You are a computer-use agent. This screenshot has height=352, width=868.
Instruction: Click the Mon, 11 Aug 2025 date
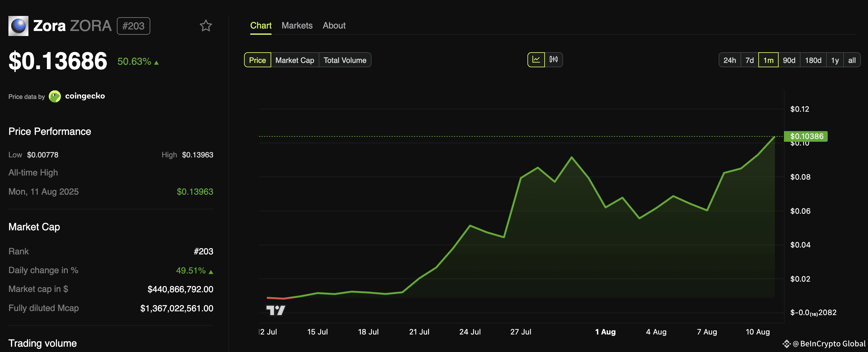click(x=43, y=192)
